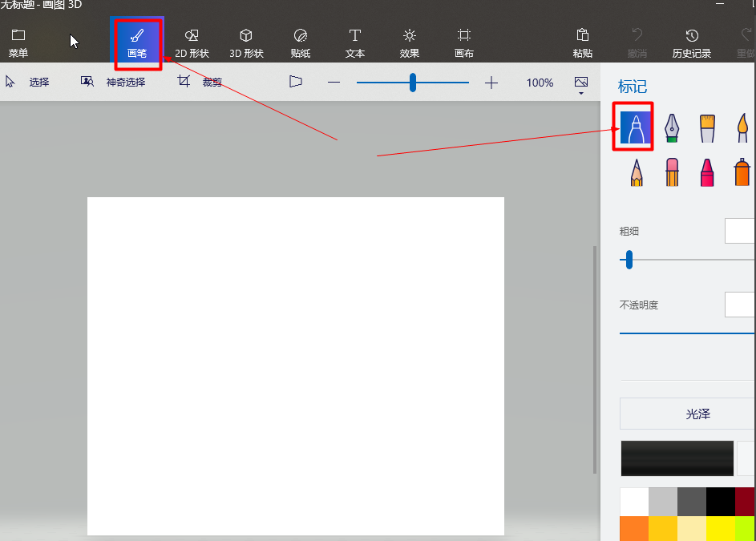Click the zoom out minus button
Screen dimensions: 756x541
334,83
